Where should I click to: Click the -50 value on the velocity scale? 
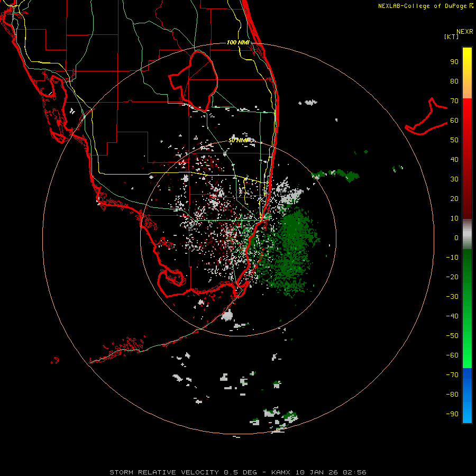(x=452, y=336)
